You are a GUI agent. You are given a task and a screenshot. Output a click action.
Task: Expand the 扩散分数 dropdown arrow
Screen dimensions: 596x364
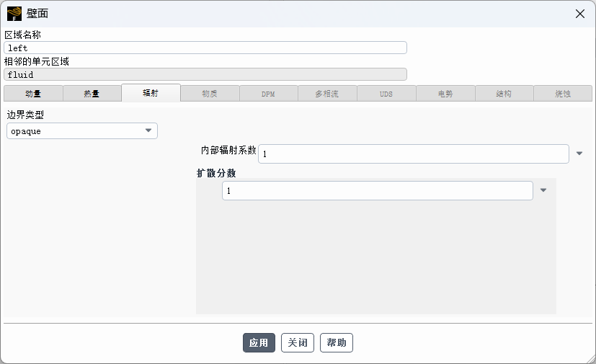543,190
